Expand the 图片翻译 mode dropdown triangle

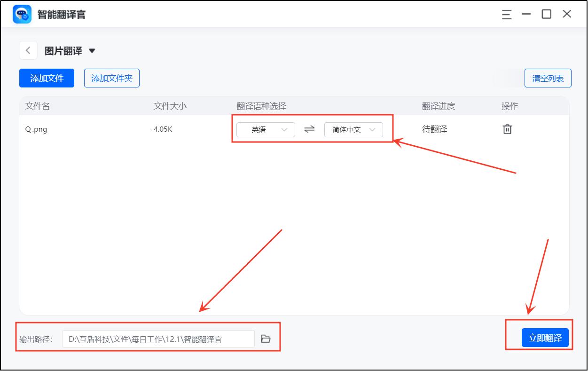pyautogui.click(x=92, y=50)
